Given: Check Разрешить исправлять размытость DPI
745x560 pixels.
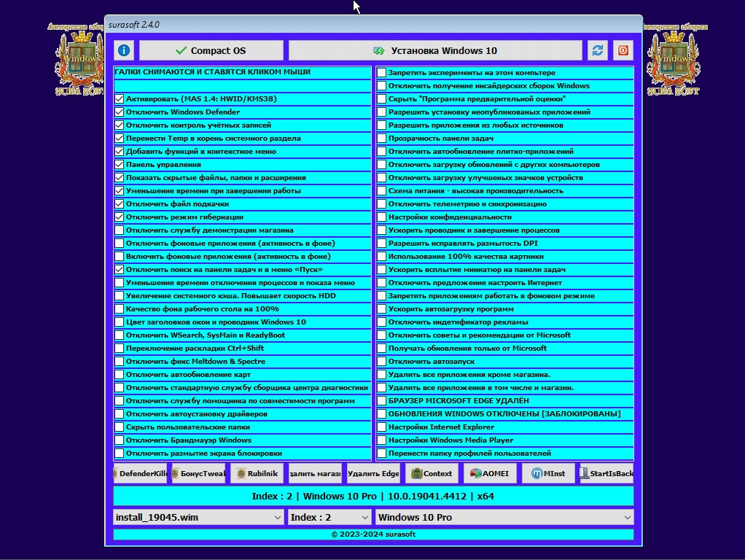Looking at the screenshot, I should [381, 244].
